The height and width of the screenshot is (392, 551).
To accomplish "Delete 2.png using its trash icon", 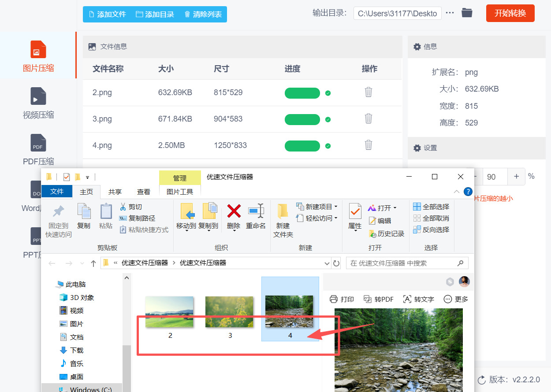I will coord(369,92).
